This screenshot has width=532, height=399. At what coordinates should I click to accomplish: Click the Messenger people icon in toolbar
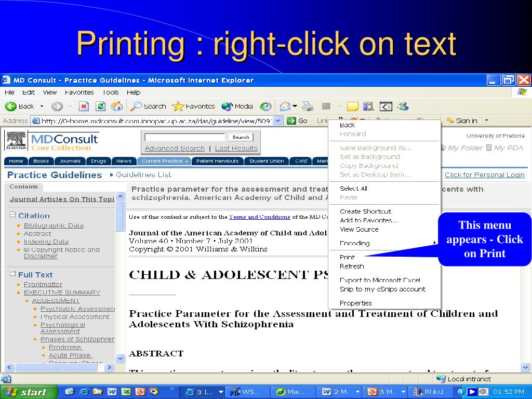tap(403, 107)
